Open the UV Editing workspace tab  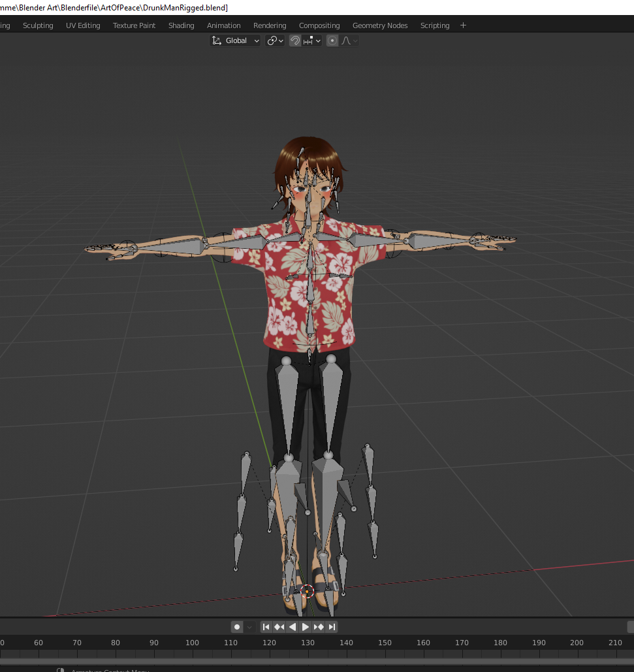pyautogui.click(x=83, y=25)
